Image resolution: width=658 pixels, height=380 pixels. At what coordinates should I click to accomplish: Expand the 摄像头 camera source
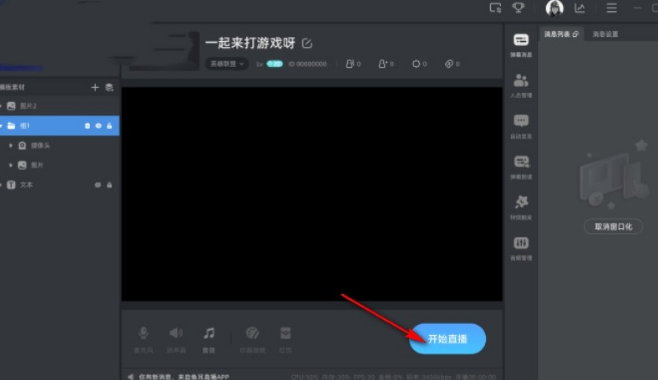coord(10,146)
